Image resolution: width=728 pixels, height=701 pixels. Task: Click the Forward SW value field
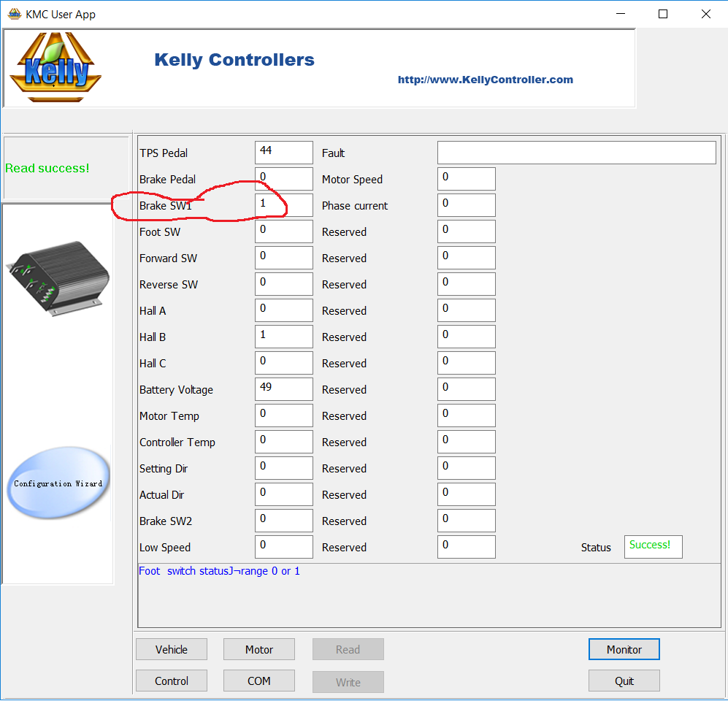tap(283, 258)
